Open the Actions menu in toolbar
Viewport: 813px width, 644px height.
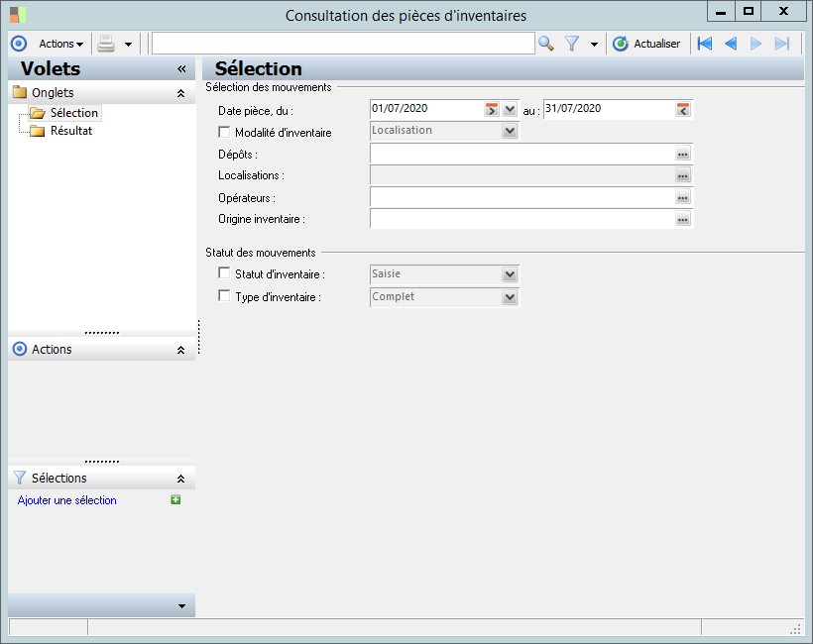(61, 44)
